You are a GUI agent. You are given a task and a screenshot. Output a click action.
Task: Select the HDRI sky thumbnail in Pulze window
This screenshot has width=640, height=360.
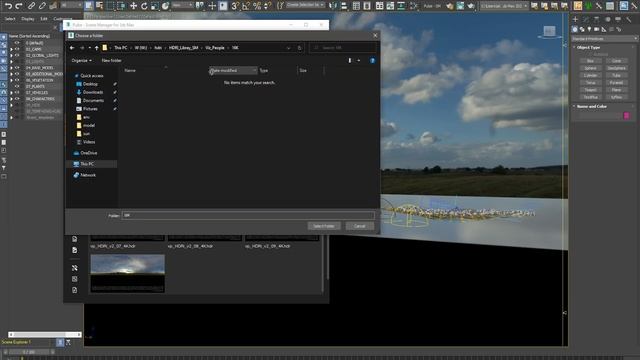[x=128, y=273]
